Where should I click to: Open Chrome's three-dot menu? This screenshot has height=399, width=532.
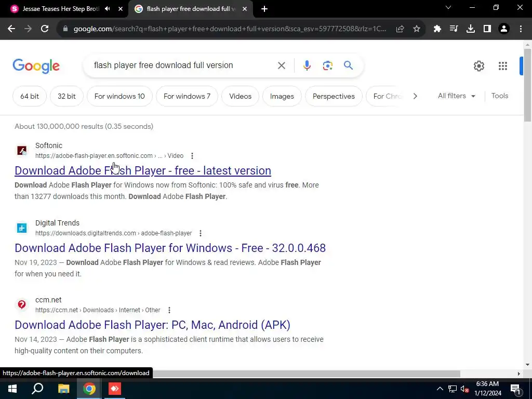pos(521,29)
